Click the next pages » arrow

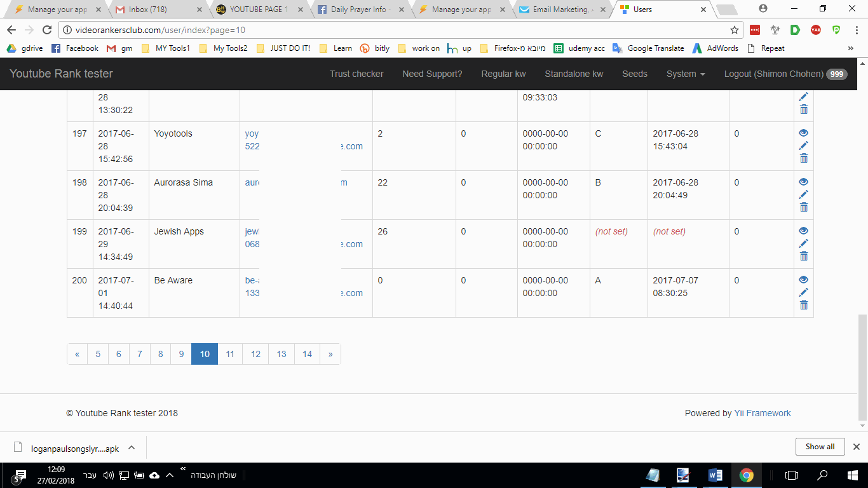point(330,354)
